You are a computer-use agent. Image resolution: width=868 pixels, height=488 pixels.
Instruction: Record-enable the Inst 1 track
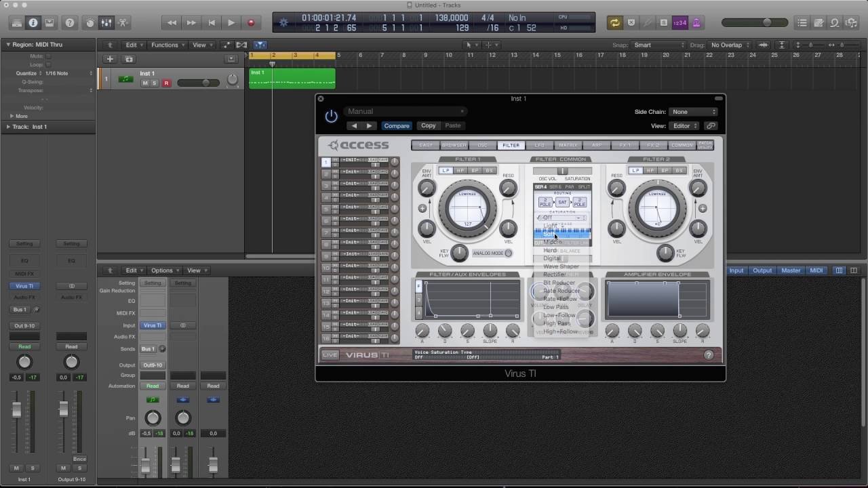coord(166,83)
